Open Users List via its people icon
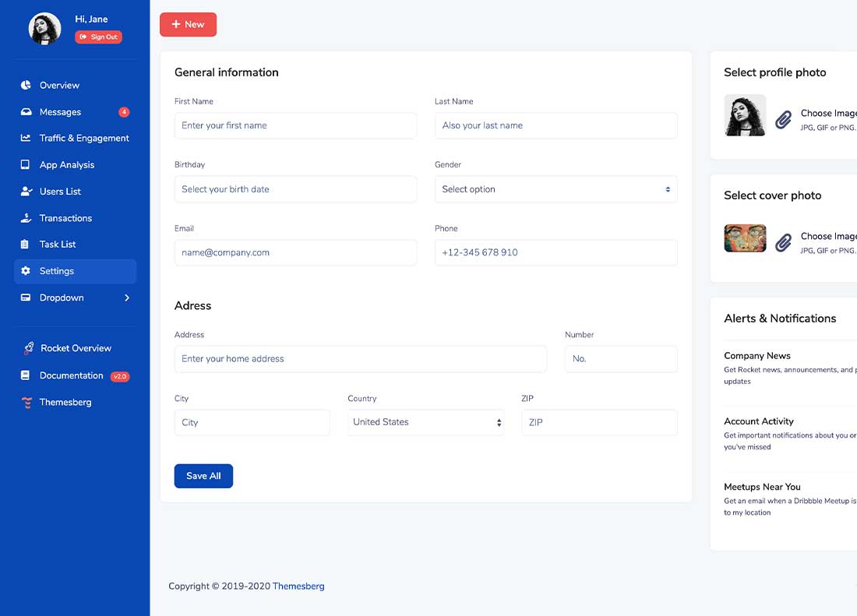The image size is (857, 616). coord(26,191)
